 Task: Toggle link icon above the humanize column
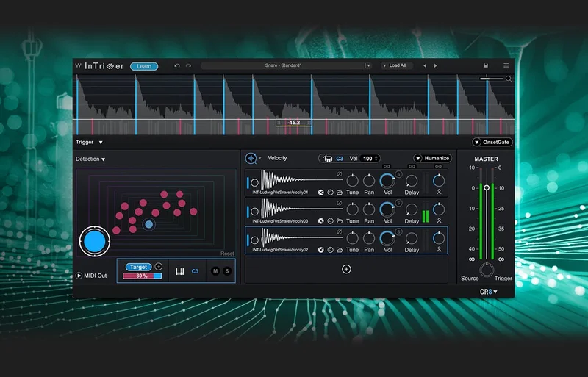coord(438,166)
